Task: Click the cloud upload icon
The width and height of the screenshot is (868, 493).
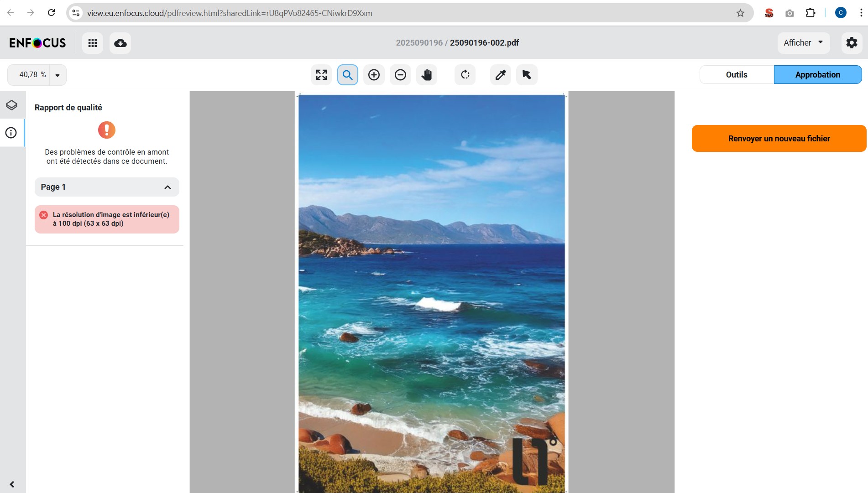Action: point(120,43)
